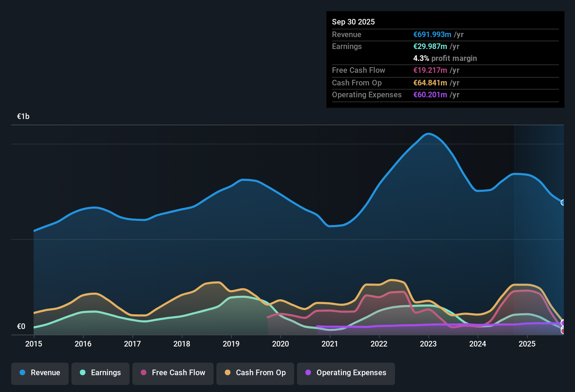Viewport: 575px width, 392px height.
Task: Click the teal Earnings legend dot
Action: 82,373
